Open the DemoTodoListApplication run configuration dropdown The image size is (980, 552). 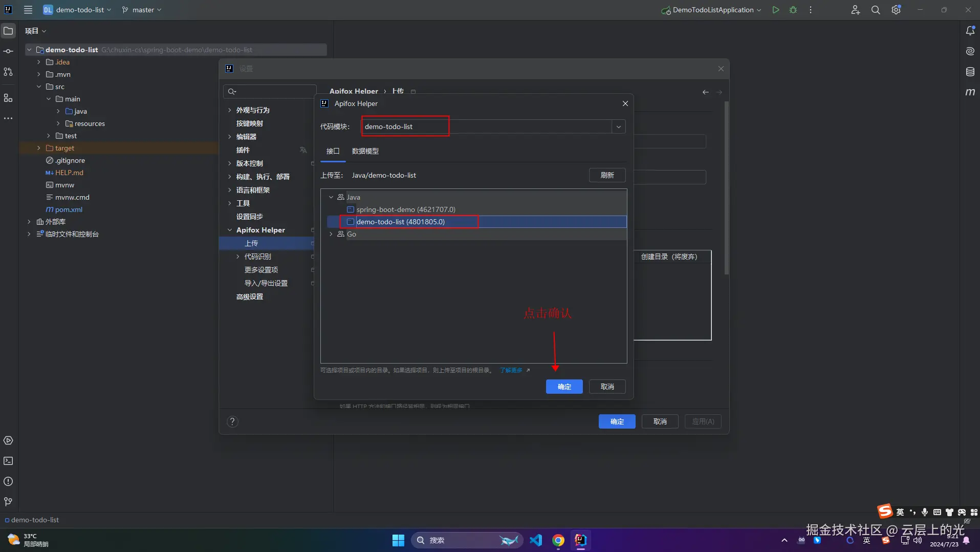click(x=711, y=10)
